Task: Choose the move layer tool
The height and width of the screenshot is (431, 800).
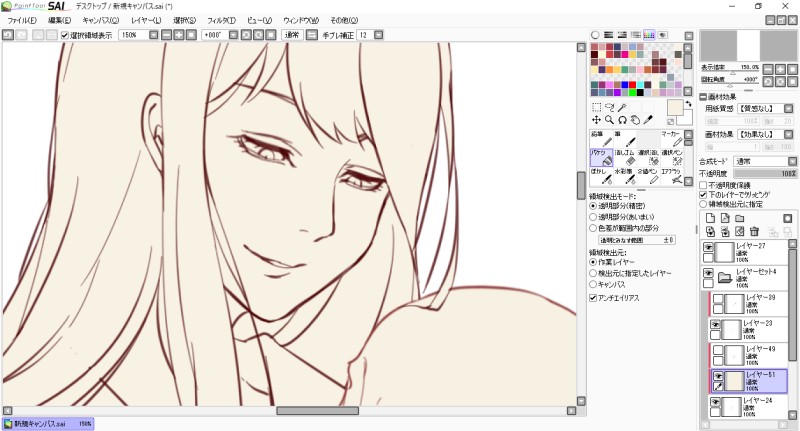Action: coord(596,120)
